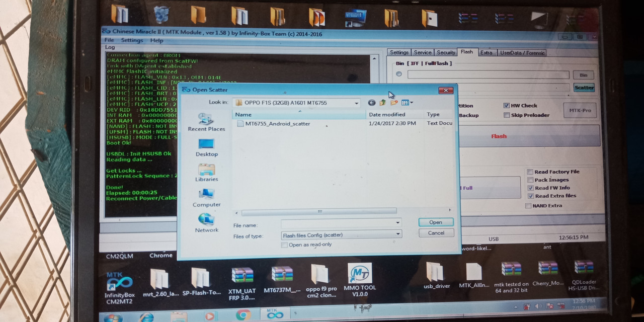The image size is (644, 322).
Task: Open Internet Explorer from the taskbar
Action: (146, 317)
